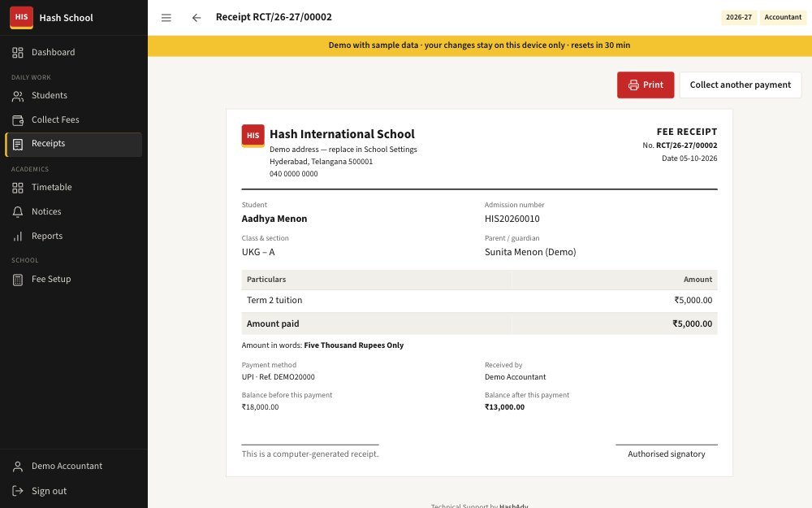Click student name Aadhya Menon
This screenshot has width=812, height=508.
pyautogui.click(x=274, y=219)
